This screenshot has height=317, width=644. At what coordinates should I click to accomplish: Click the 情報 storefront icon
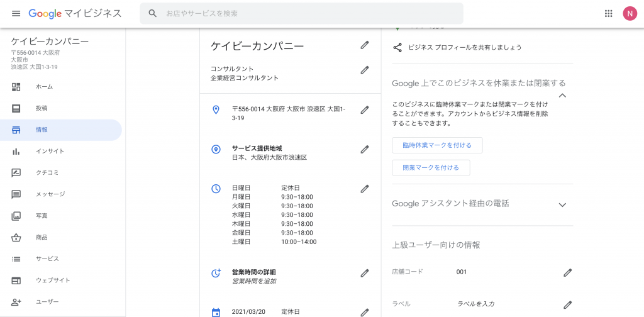(x=16, y=130)
